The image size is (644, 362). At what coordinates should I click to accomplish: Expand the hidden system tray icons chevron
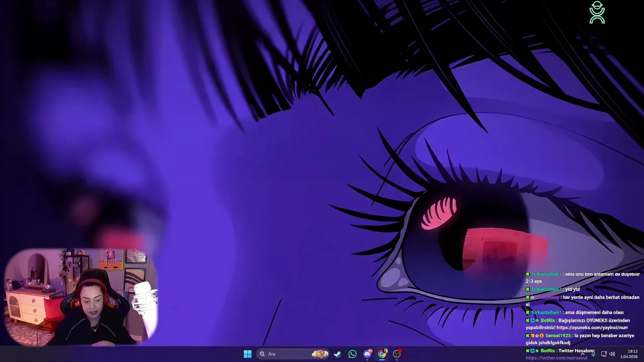[x=582, y=354]
